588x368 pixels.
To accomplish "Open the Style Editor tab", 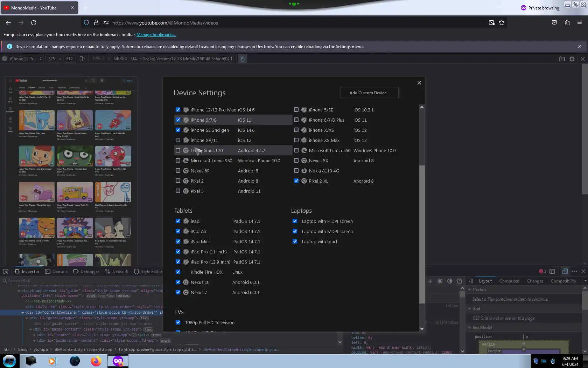I will coord(148,272).
